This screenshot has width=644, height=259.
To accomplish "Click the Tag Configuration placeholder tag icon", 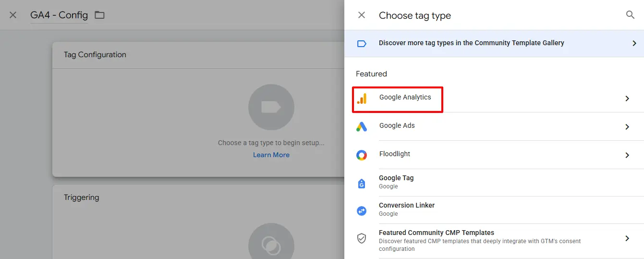I will coord(271,107).
